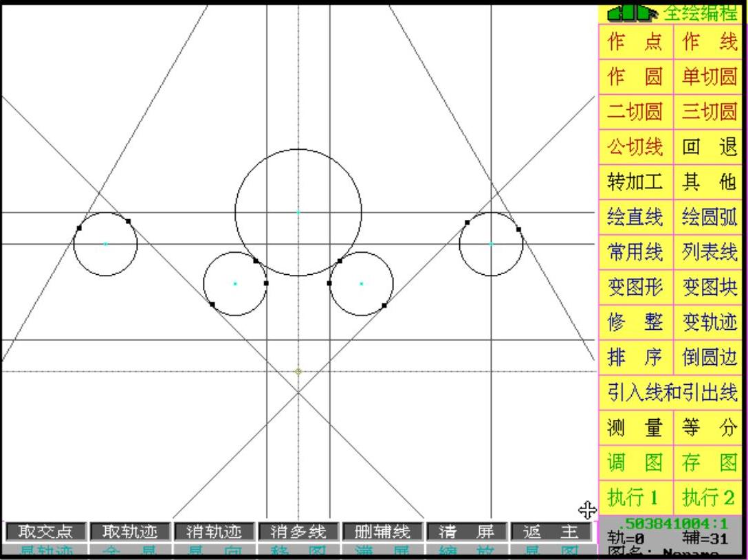Click the far-left small circle's center point
The width and height of the screenshot is (748, 560).
105,243
